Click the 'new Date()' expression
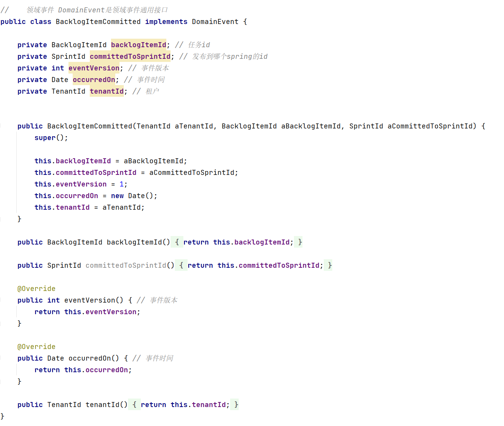Image resolution: width=504 pixels, height=426 pixels. tap(132, 196)
